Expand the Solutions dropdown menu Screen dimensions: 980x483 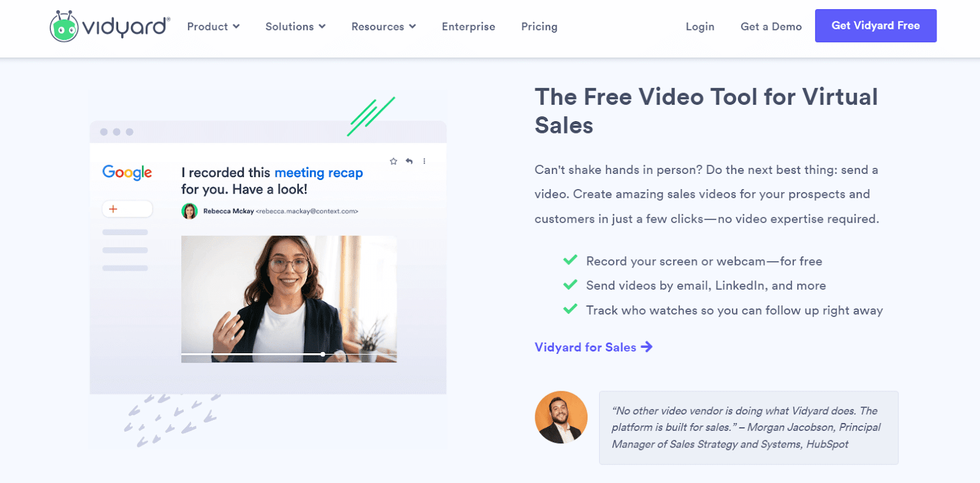(295, 27)
